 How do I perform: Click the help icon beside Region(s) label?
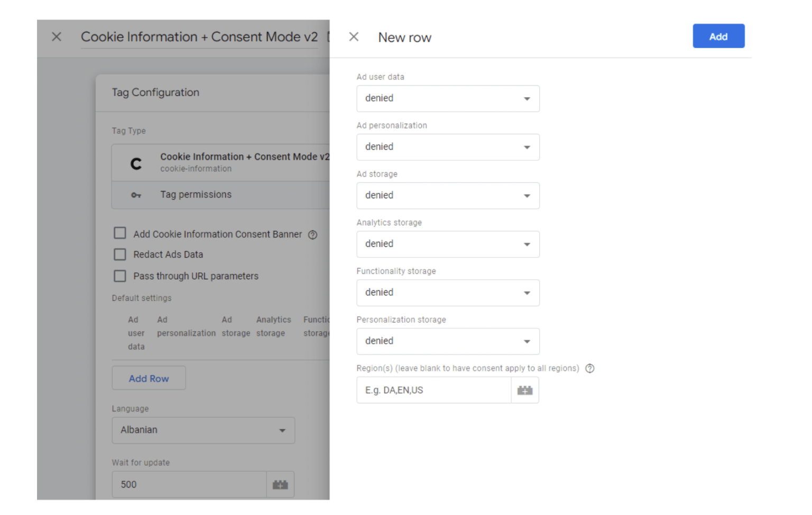[x=589, y=369]
